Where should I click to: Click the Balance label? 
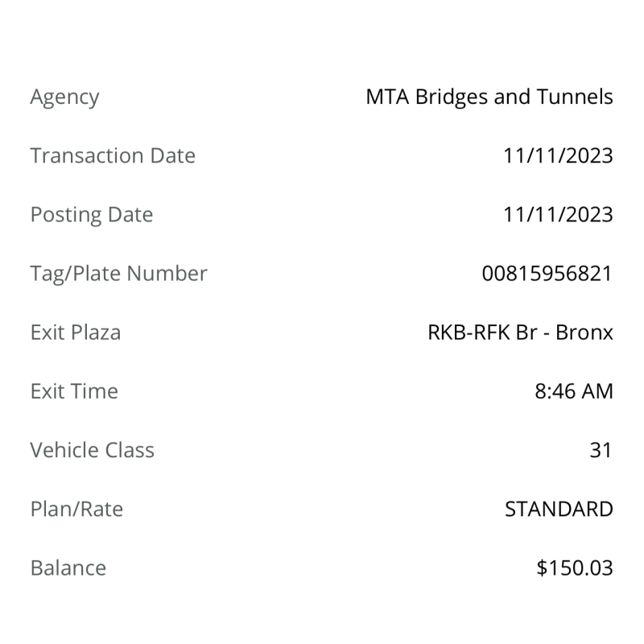coord(68,568)
